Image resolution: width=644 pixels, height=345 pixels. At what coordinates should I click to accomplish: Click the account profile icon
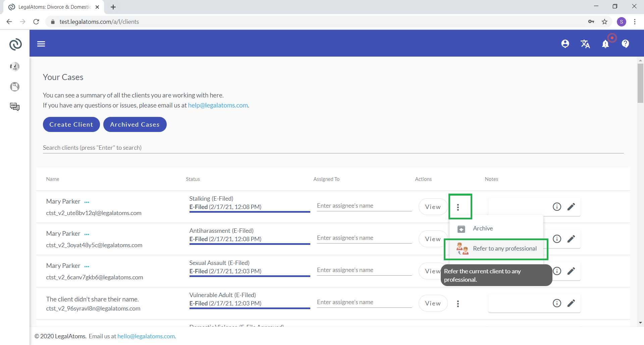coord(565,44)
